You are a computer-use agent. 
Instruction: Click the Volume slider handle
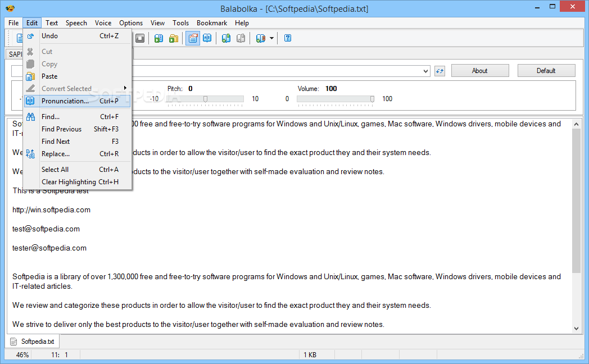(x=372, y=99)
